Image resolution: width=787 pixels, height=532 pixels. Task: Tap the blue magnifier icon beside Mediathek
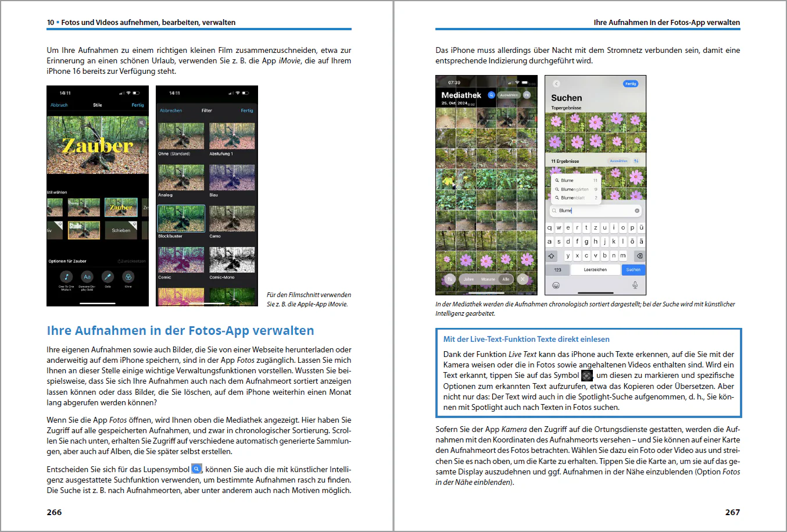click(x=491, y=95)
